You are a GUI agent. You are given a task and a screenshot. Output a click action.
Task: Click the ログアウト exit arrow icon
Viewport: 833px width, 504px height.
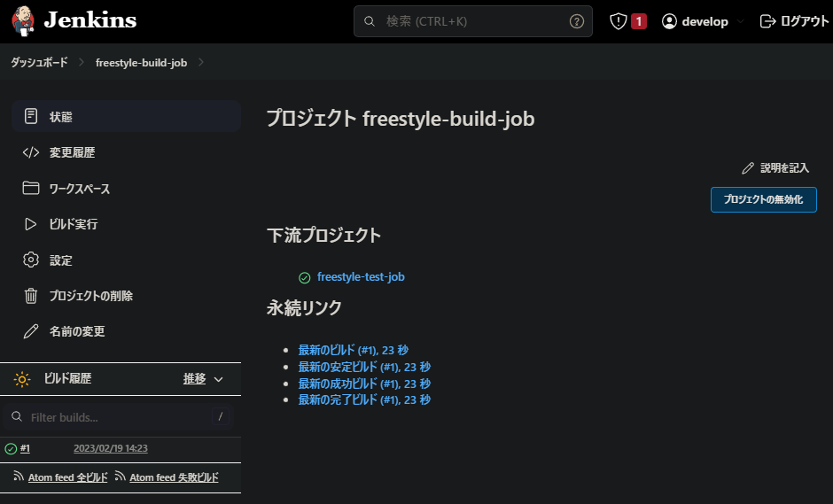(767, 21)
